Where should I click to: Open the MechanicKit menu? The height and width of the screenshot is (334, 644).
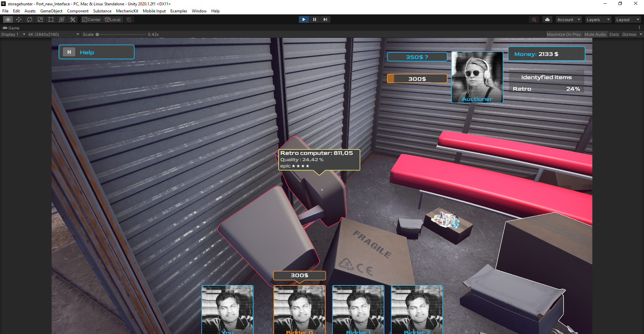[x=127, y=11]
